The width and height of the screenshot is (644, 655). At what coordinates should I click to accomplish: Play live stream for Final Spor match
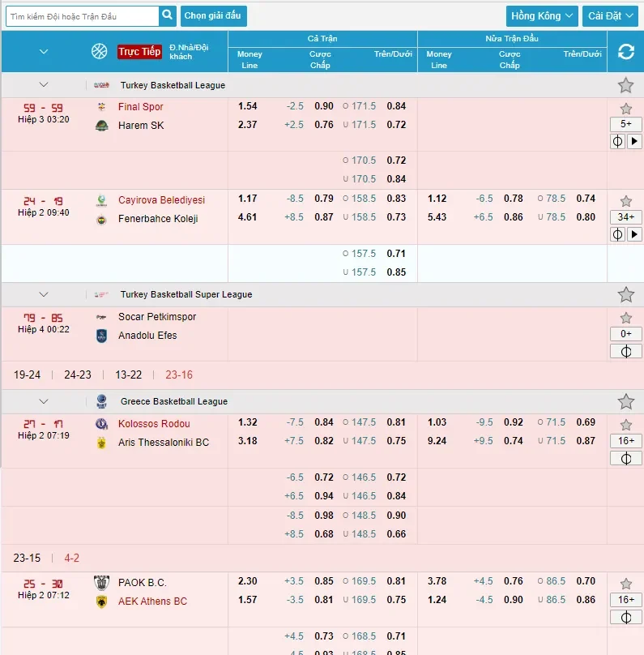tap(634, 142)
